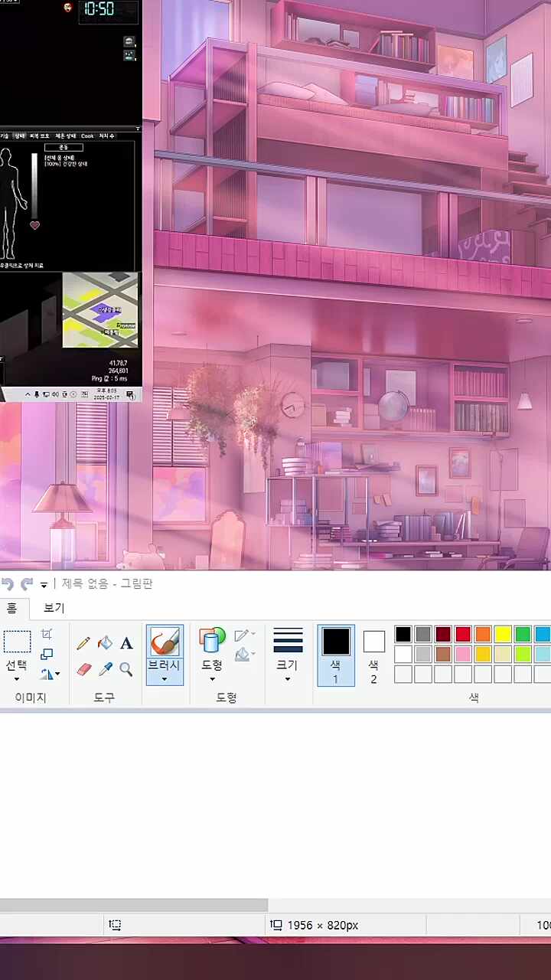Screen dimensions: 551x980
Task: Pick the light gray color swatch
Action: pos(423,654)
